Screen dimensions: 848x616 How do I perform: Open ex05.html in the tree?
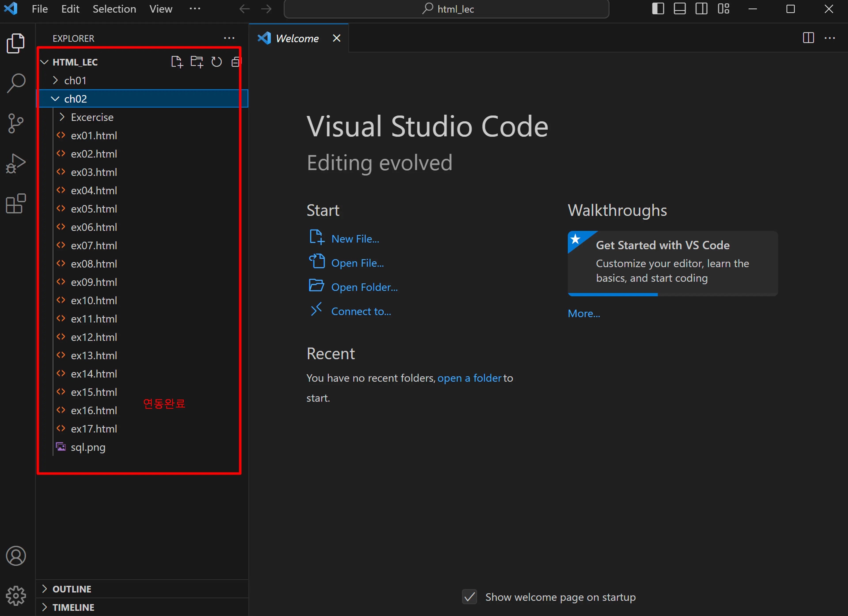142,209
